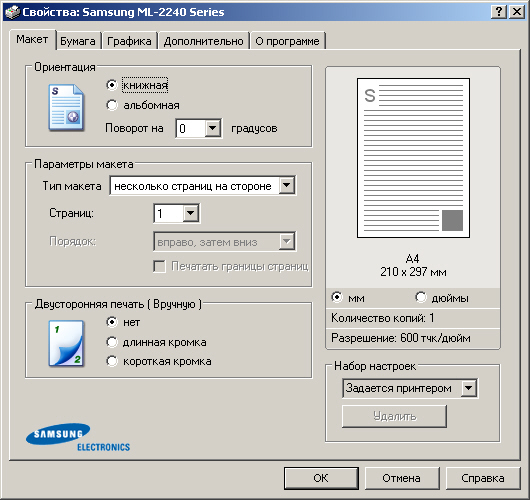Image resolution: width=530 pixels, height=500 pixels.
Task: Toggle Печатать границы страниц checkbox
Action: (x=159, y=266)
